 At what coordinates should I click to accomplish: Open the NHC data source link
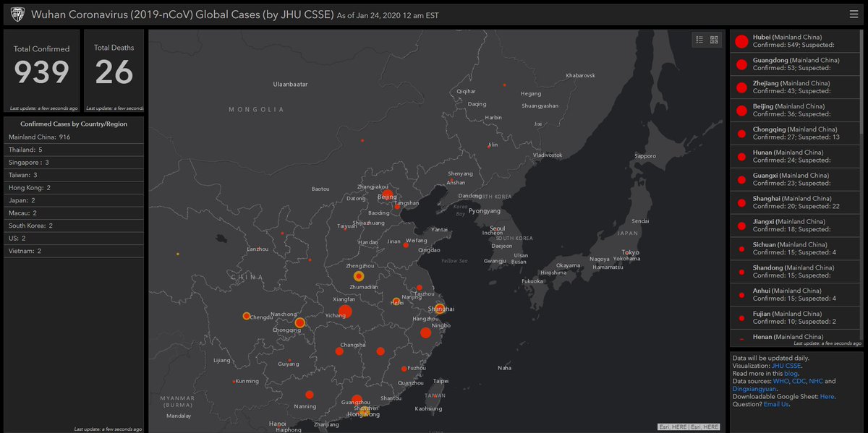(816, 381)
